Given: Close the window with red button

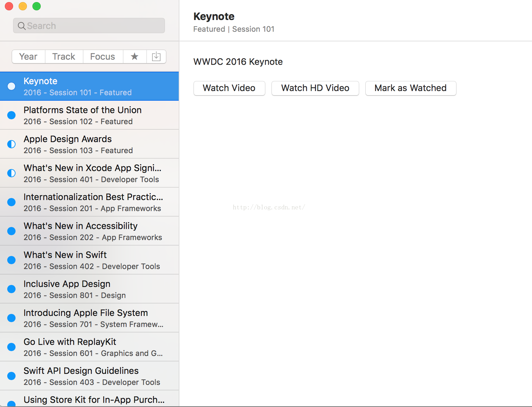Looking at the screenshot, I should pyautogui.click(x=9, y=6).
